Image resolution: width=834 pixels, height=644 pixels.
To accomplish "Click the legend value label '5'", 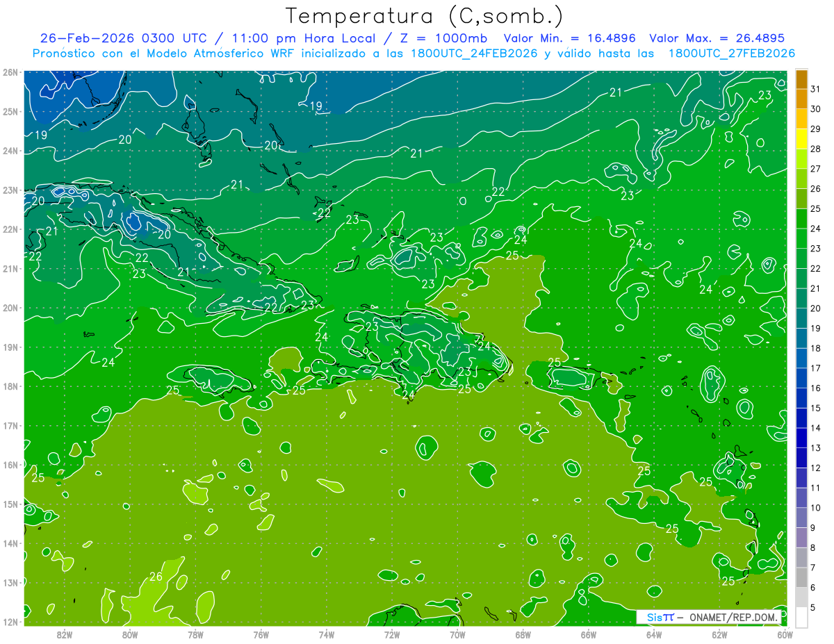I will point(813,609).
